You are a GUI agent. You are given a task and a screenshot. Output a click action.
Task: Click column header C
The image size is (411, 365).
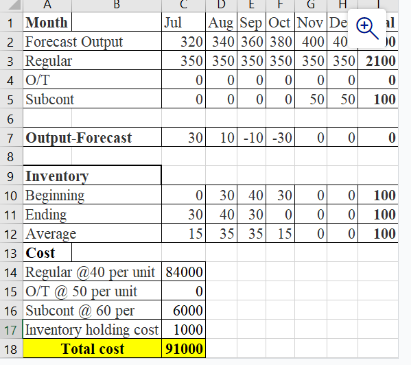(184, 5)
